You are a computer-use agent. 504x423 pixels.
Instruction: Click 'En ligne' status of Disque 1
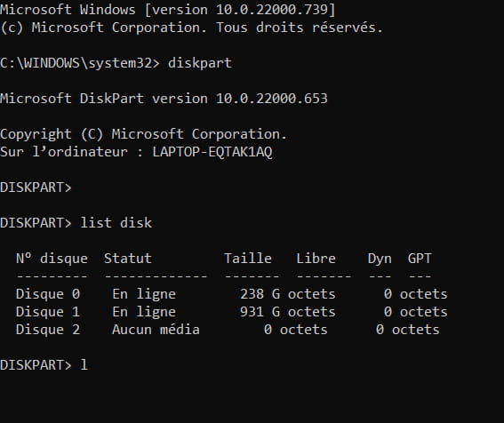(x=144, y=312)
